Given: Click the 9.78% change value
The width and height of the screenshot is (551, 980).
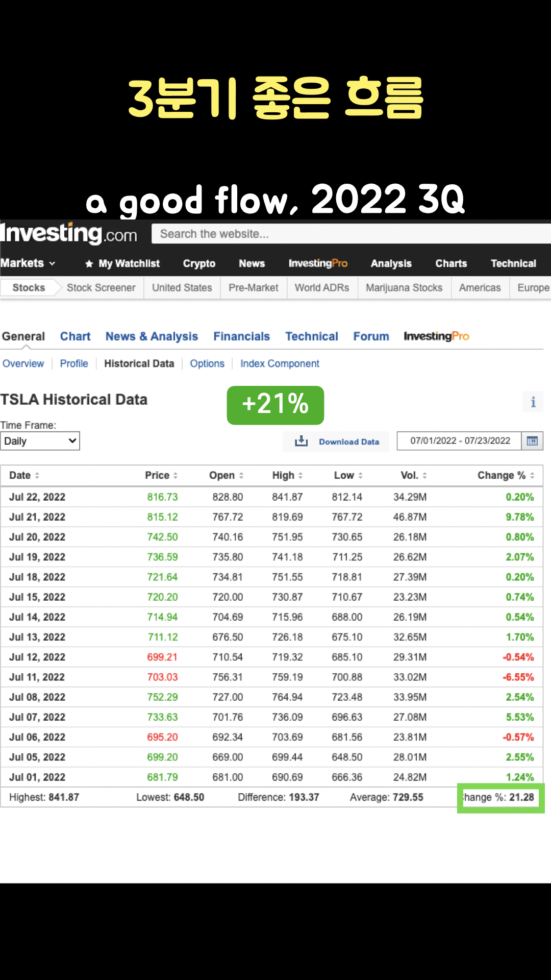Looking at the screenshot, I should tap(519, 517).
